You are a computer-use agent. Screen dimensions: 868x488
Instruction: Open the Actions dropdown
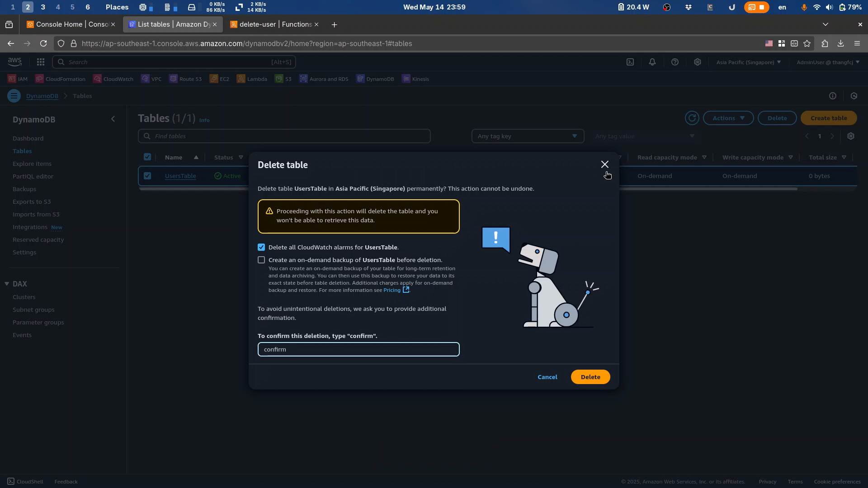[x=728, y=118]
